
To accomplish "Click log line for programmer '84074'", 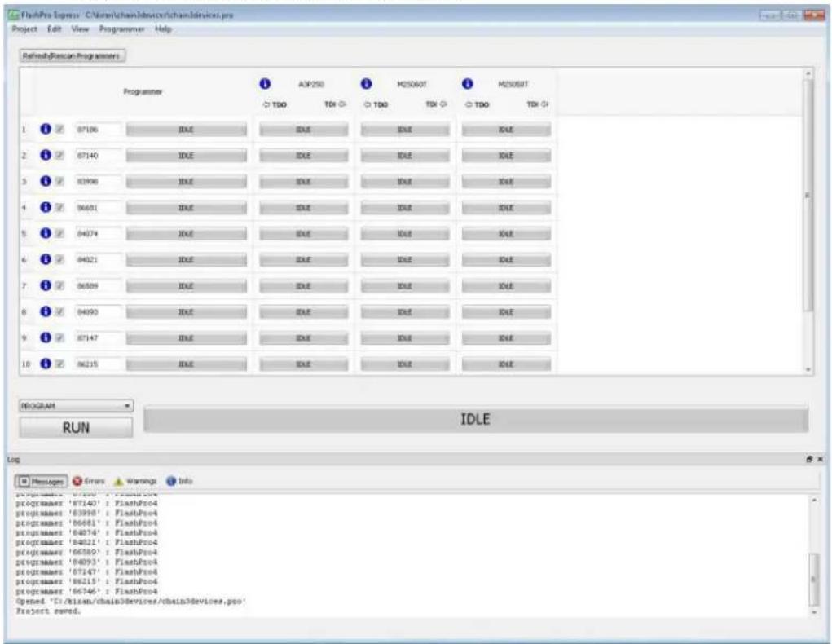I will point(86,532).
